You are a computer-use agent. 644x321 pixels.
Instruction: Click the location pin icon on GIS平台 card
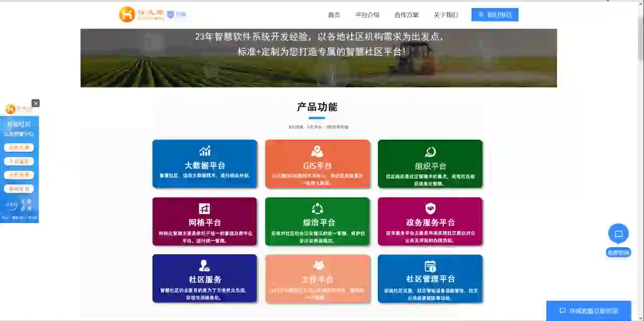(317, 150)
